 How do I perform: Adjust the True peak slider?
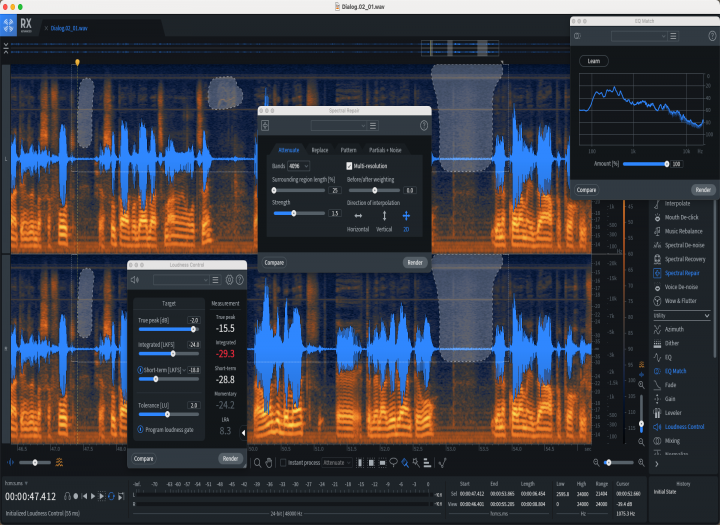pos(169,329)
